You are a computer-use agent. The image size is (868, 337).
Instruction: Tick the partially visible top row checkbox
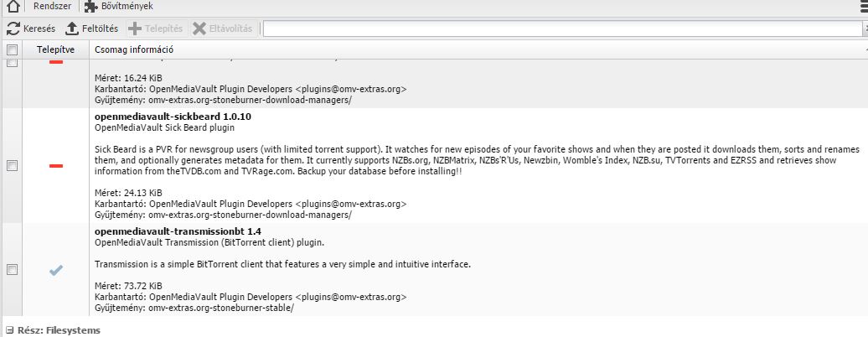[x=12, y=63]
